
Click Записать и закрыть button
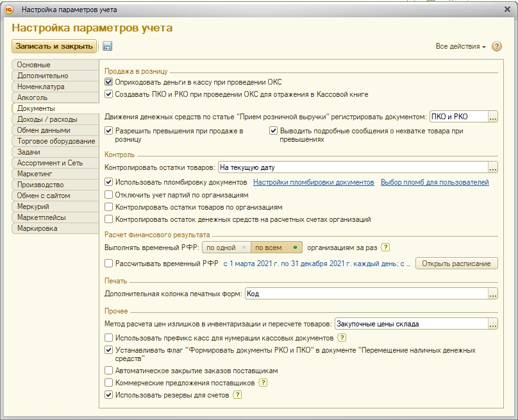pyautogui.click(x=54, y=46)
